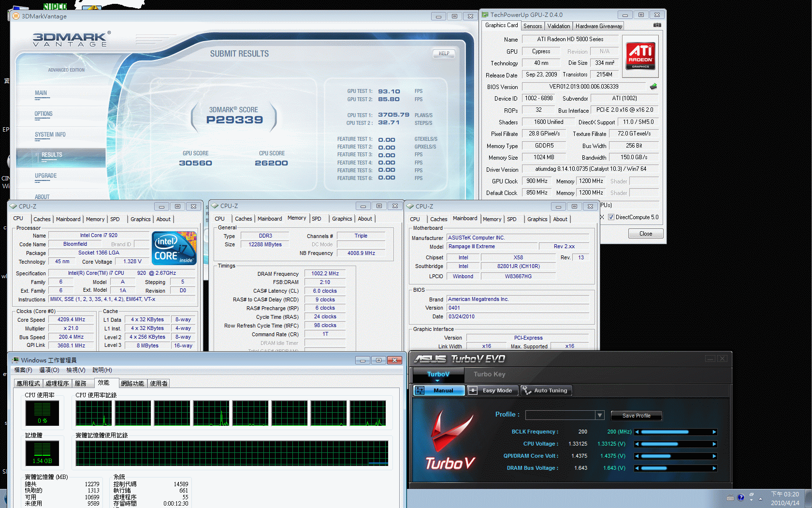Switch to 網路功能 tab in Task Manager
This screenshot has height=508, width=812.
pos(132,384)
